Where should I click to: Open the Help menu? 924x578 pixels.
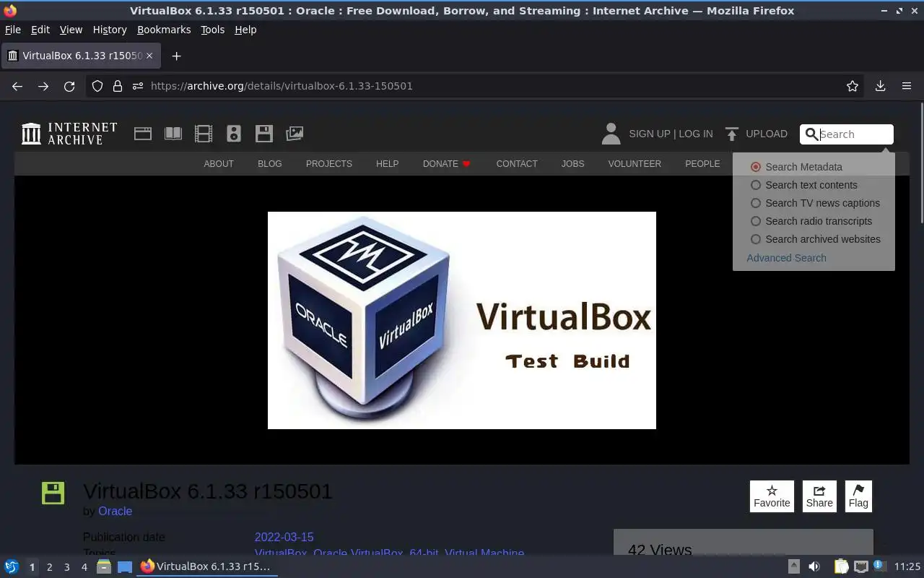pyautogui.click(x=245, y=30)
